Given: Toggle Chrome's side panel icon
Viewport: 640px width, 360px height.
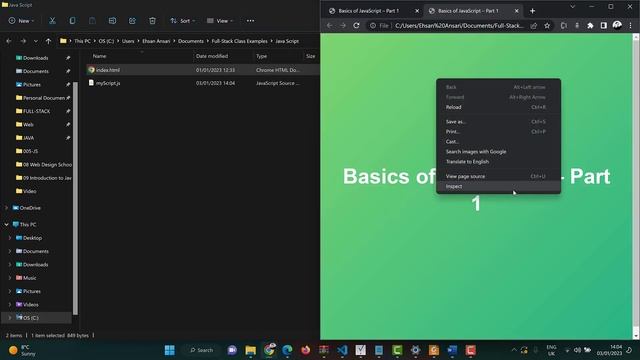Looking at the screenshot, I should 604,26.
